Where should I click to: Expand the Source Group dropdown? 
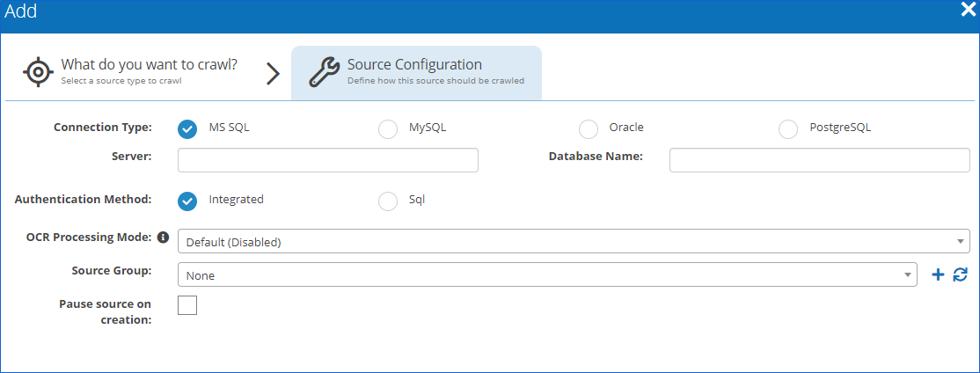[546, 275]
